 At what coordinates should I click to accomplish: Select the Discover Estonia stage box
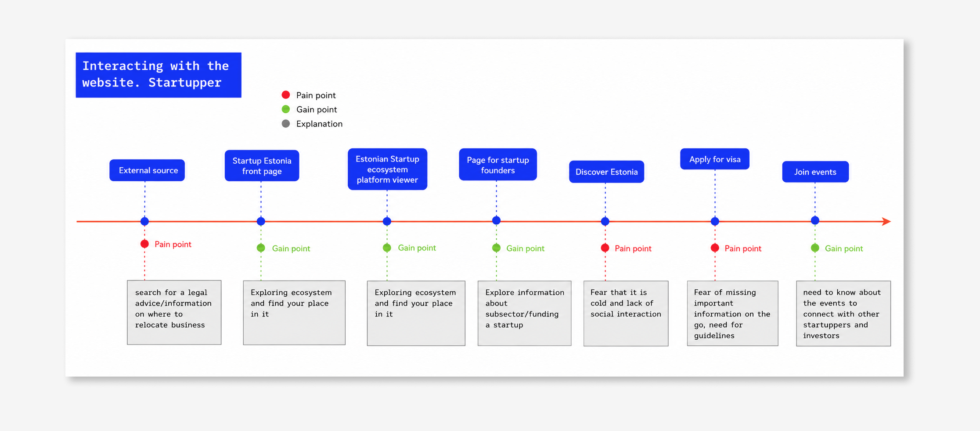[x=607, y=172]
